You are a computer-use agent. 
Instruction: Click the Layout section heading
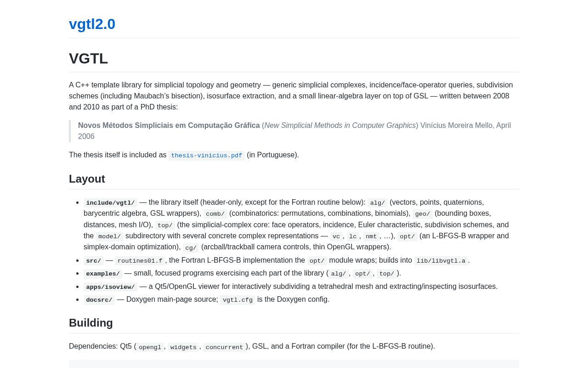pos(87,179)
